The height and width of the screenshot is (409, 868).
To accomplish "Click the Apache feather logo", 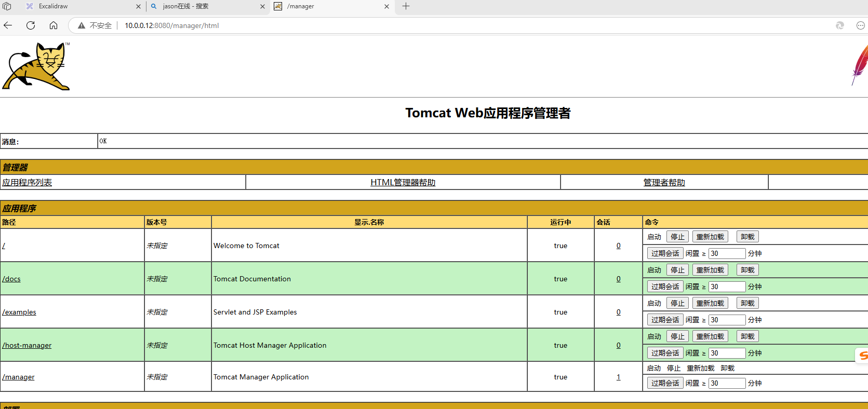I will pos(860,65).
